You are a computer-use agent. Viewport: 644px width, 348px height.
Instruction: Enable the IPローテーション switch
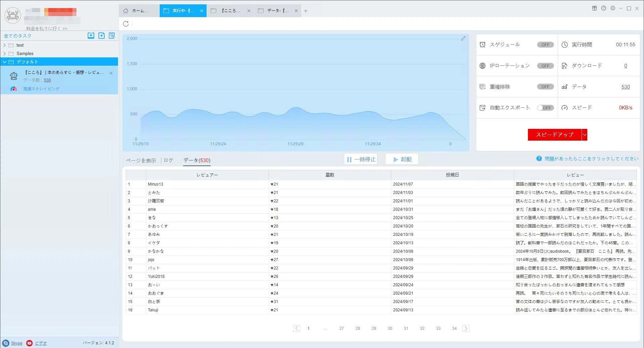pos(545,66)
